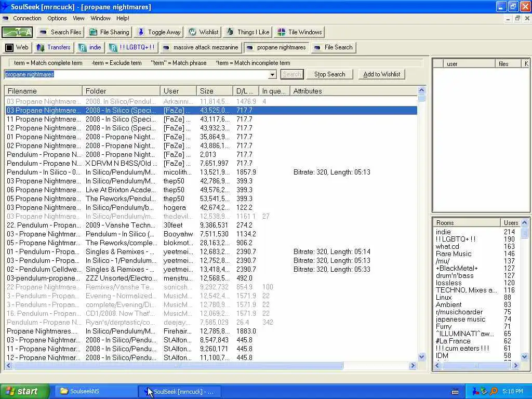Image resolution: width=532 pixels, height=399 pixels.
Task: Click the search term input field
Action: point(137,74)
